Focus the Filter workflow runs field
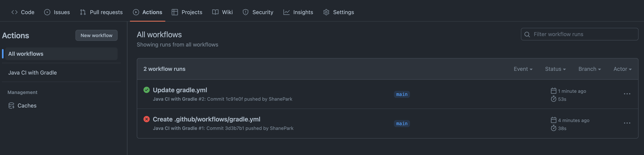The height and width of the screenshot is (155, 644). 582,34
